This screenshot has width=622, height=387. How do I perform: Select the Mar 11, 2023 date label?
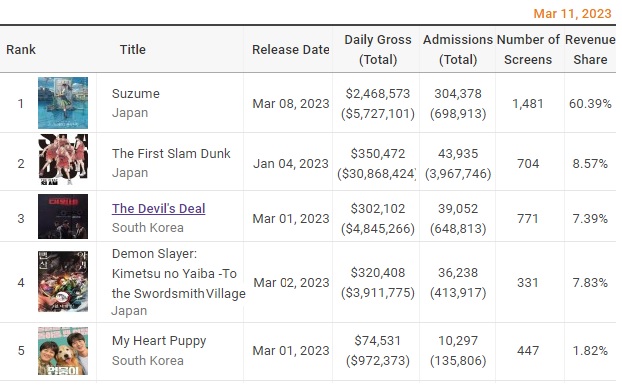(x=572, y=14)
